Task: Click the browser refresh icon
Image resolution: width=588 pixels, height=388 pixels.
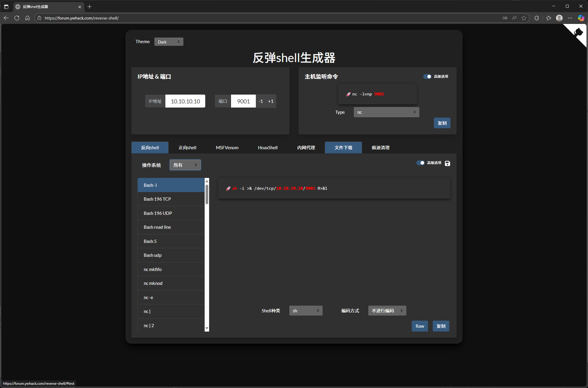Action: pyautogui.click(x=17, y=18)
